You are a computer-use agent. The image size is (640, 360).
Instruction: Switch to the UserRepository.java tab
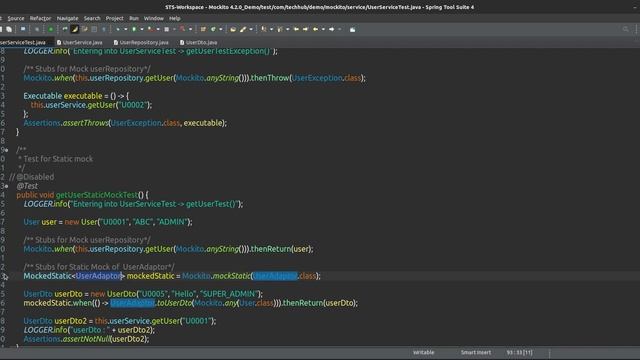(141, 42)
